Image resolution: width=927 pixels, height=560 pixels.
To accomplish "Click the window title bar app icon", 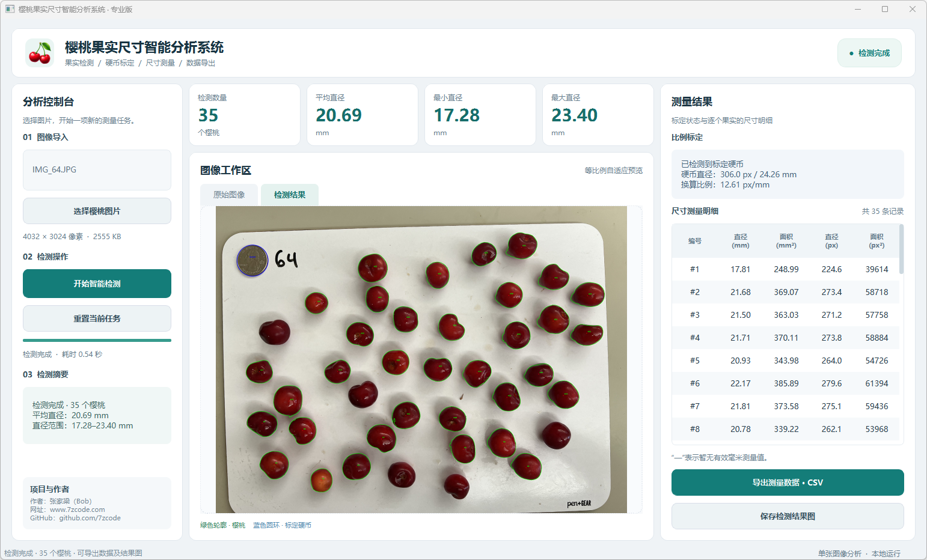I will tap(10, 9).
